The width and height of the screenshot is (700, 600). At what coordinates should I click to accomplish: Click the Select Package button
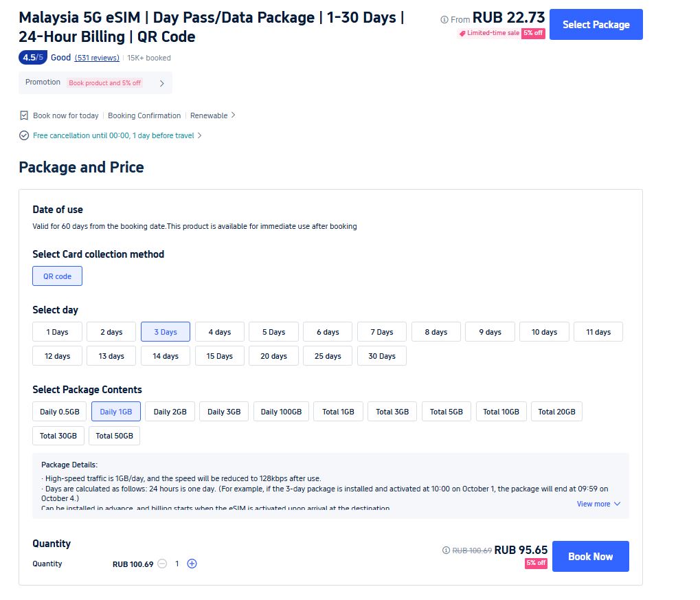tap(596, 25)
